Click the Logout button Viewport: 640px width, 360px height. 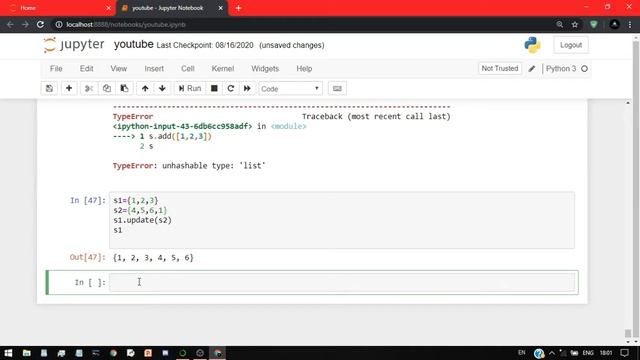tap(571, 45)
